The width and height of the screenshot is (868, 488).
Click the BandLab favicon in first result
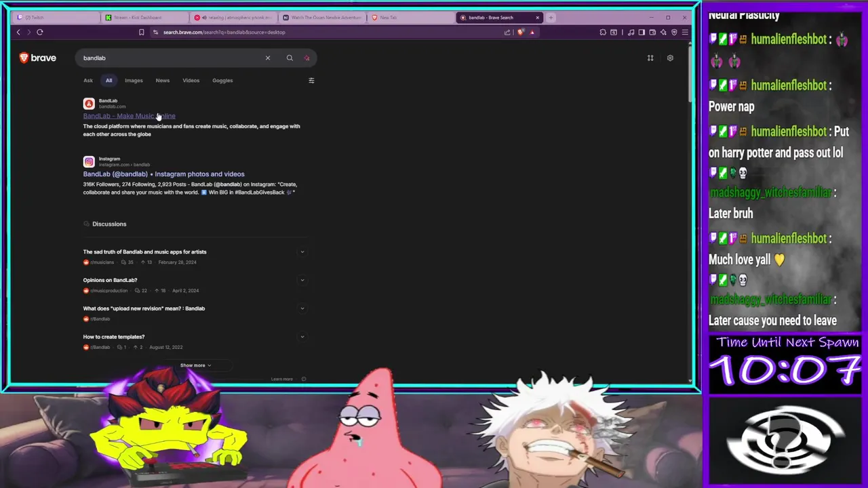pyautogui.click(x=89, y=104)
